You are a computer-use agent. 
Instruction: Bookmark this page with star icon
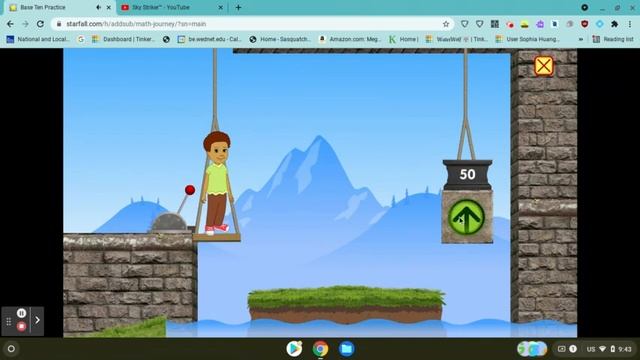pos(446,24)
